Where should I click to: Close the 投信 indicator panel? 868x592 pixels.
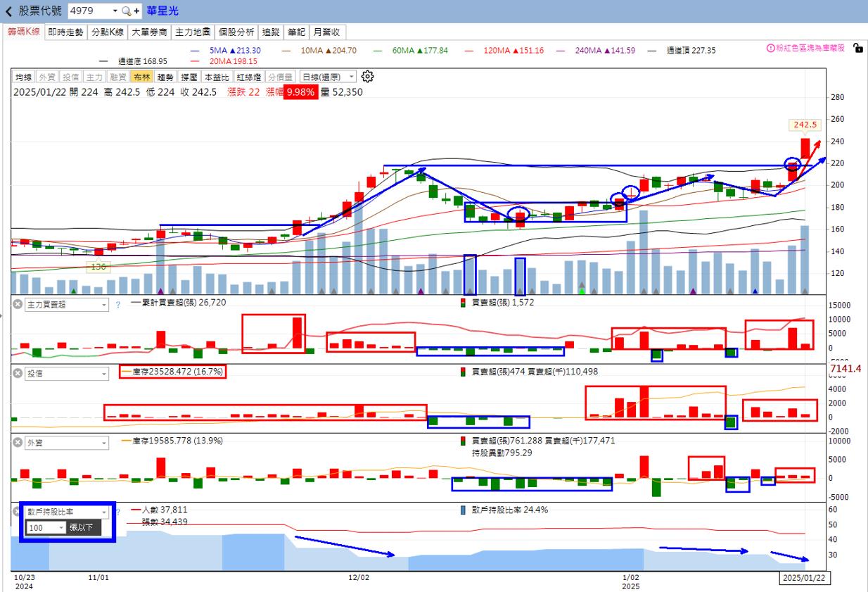(17, 374)
